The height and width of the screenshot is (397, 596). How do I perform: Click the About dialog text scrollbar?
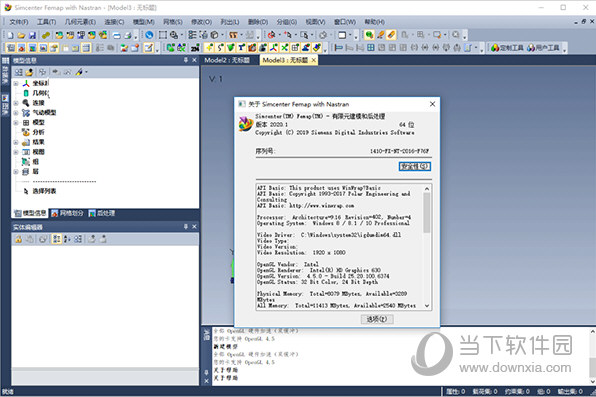click(x=427, y=247)
